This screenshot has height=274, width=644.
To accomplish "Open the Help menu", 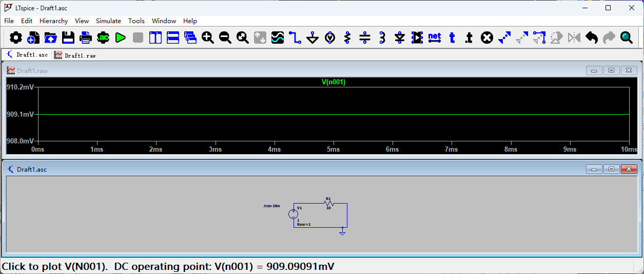I will coord(190,21).
